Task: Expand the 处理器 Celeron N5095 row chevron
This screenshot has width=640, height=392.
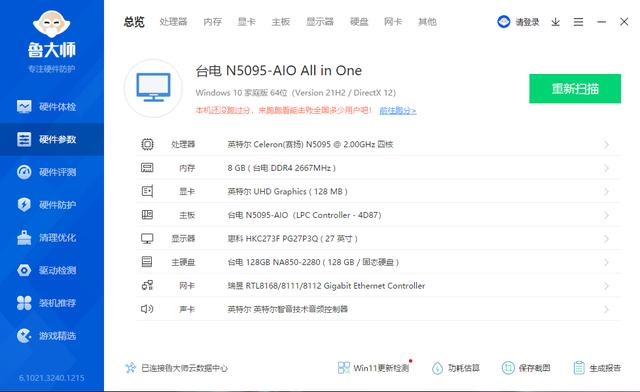Action: click(x=607, y=145)
